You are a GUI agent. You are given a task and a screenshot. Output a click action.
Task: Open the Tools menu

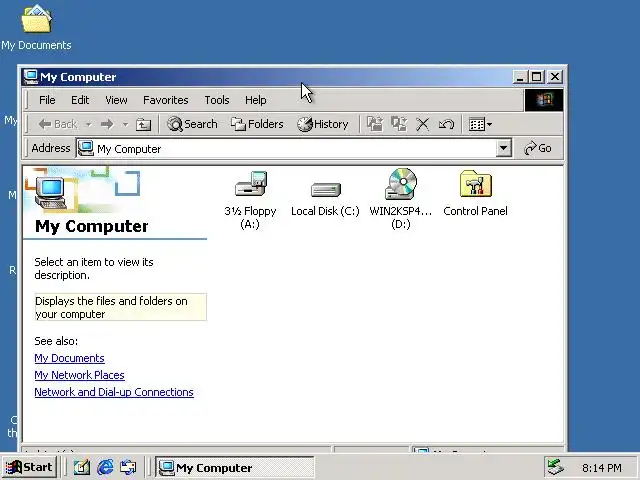[x=217, y=100]
